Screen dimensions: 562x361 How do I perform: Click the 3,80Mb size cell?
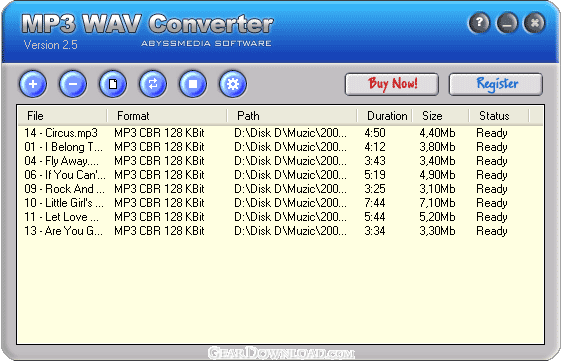click(x=437, y=147)
